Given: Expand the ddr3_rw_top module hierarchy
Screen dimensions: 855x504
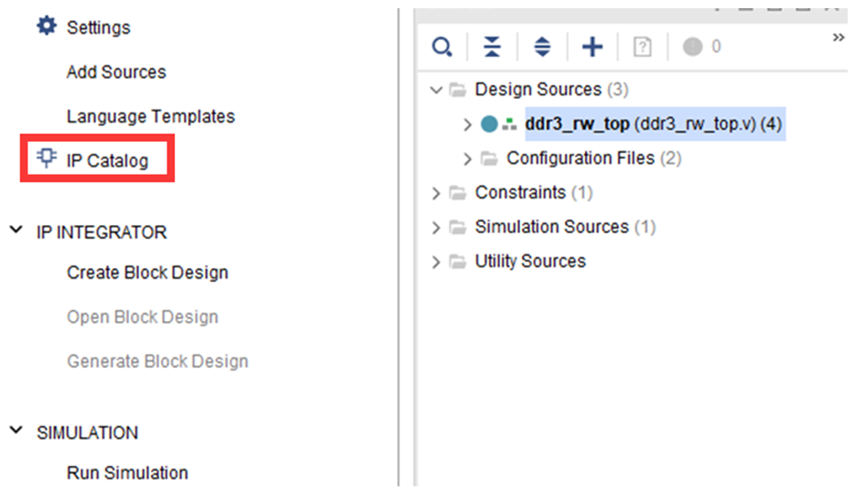Looking at the screenshot, I should point(468,124).
